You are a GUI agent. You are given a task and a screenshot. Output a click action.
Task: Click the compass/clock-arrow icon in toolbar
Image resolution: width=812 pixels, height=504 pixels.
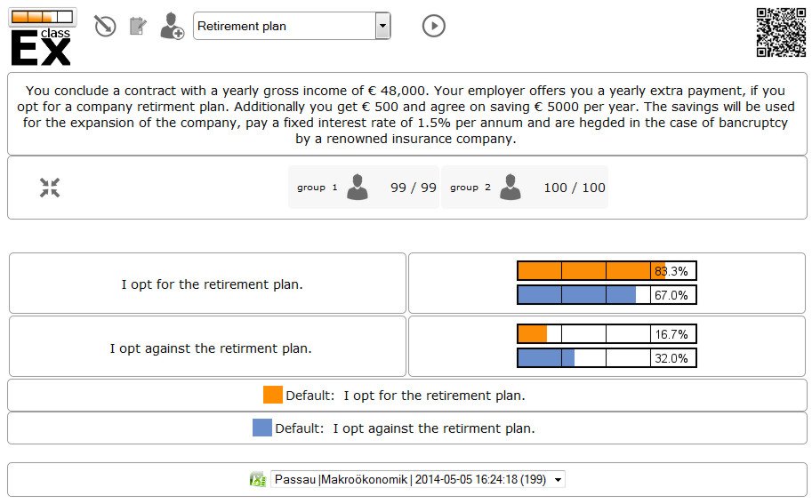(x=105, y=26)
